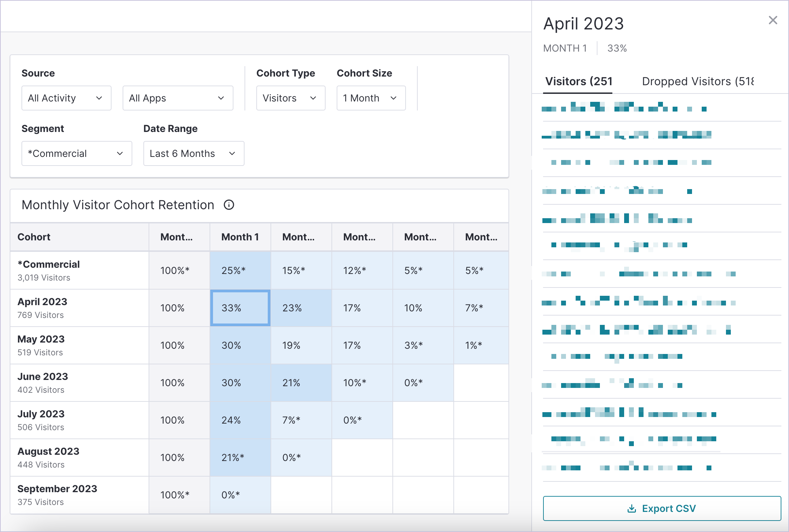Viewport: 789px width, 532px height.
Task: Change the 1 Month cohort size dropdown
Action: pos(371,98)
